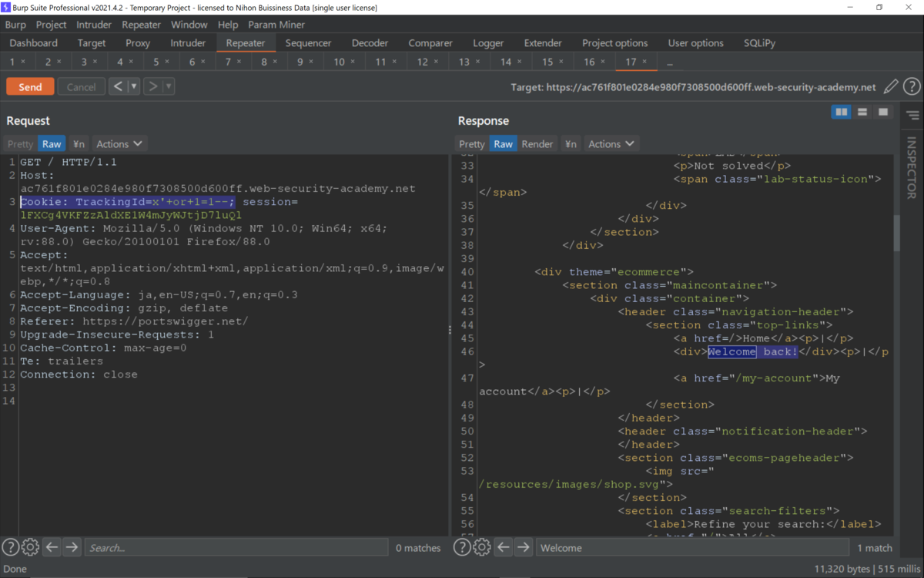Switch to the Comparer tab
924x578 pixels.
pyautogui.click(x=430, y=43)
